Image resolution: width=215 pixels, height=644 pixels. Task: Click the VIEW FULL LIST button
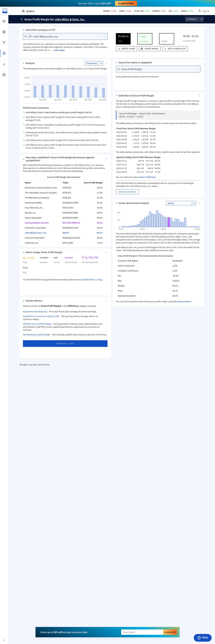[x=65, y=344]
